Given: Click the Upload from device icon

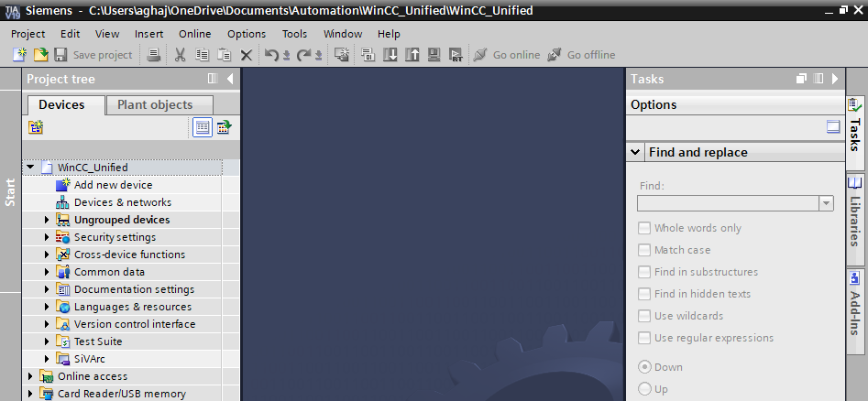Looking at the screenshot, I should click(412, 54).
